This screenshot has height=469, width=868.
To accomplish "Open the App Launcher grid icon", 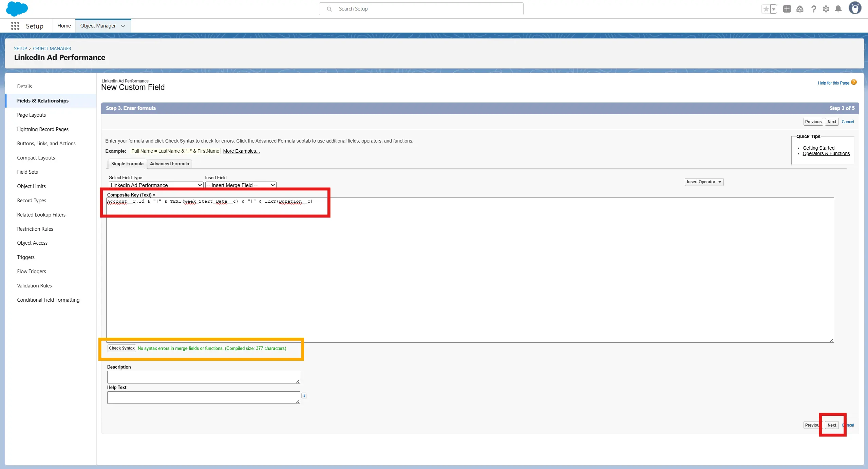I will (x=15, y=26).
